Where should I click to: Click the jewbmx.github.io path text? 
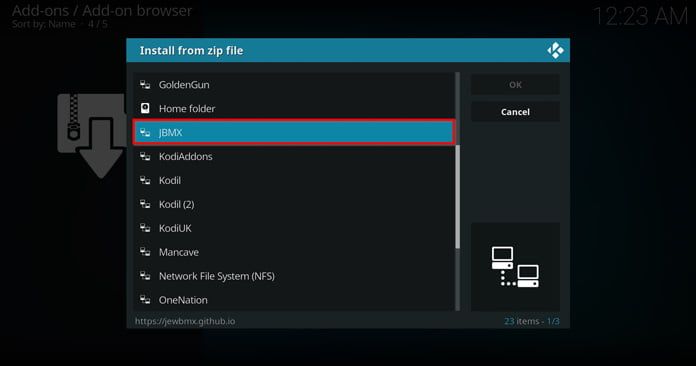pyautogui.click(x=185, y=321)
